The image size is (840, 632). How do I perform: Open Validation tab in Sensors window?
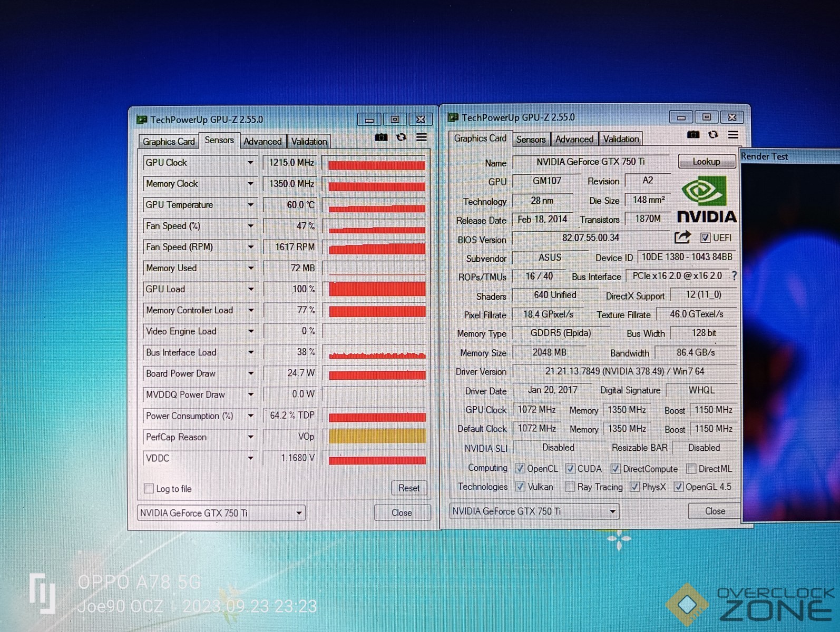pyautogui.click(x=309, y=141)
